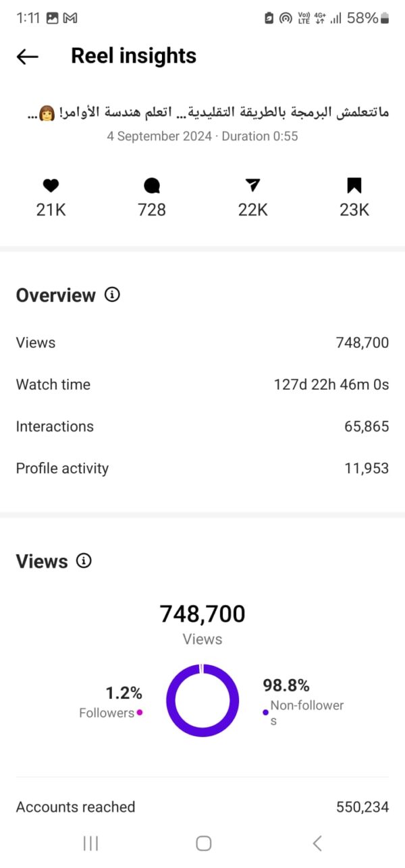Open the Overview info icon
Image resolution: width=405 pixels, height=868 pixels.
pyautogui.click(x=113, y=295)
